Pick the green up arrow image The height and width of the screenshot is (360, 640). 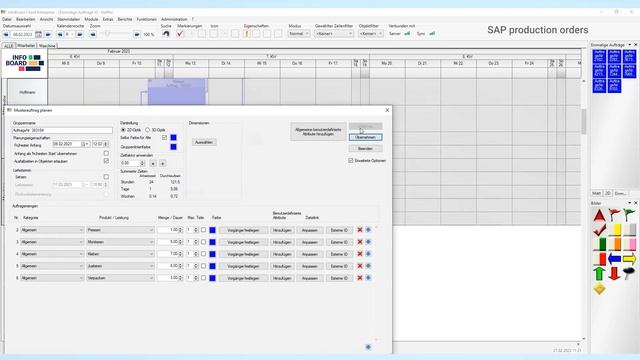pyautogui.click(x=599, y=273)
